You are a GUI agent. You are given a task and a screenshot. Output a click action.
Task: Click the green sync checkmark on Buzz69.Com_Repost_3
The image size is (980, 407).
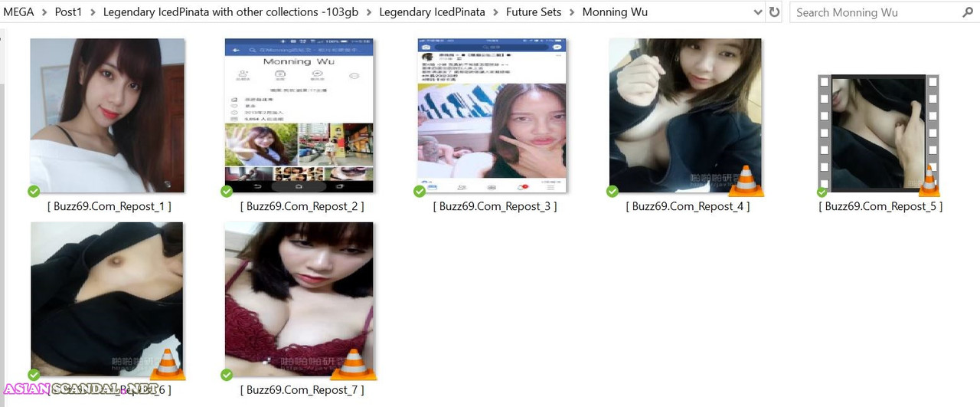point(420,191)
